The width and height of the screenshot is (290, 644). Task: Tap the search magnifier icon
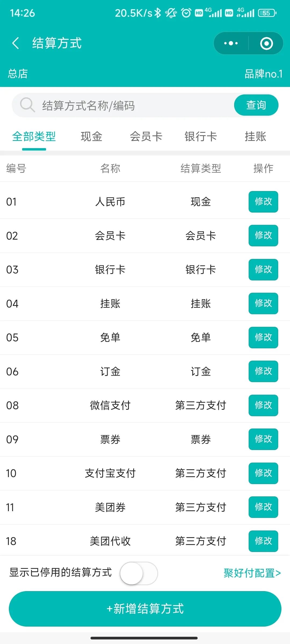pos(27,105)
